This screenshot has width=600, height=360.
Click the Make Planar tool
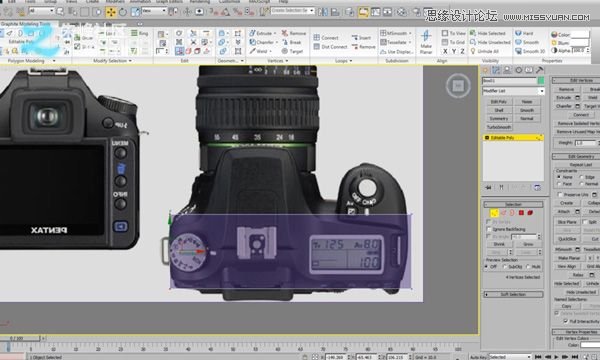tap(426, 42)
